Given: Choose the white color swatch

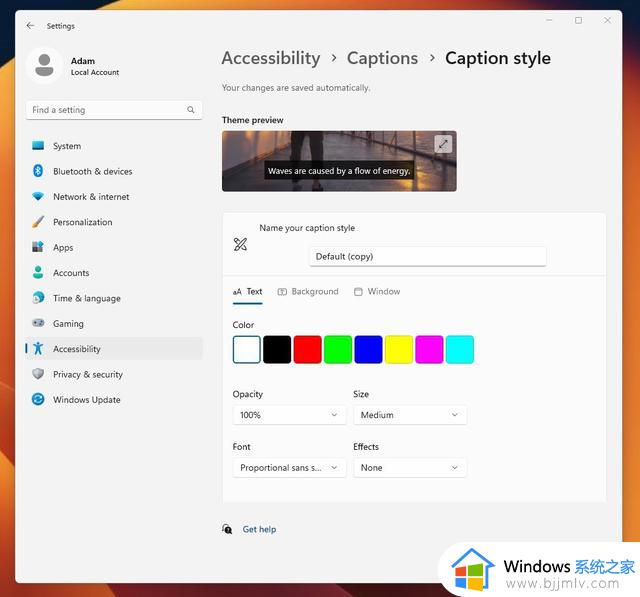Looking at the screenshot, I should (247, 349).
